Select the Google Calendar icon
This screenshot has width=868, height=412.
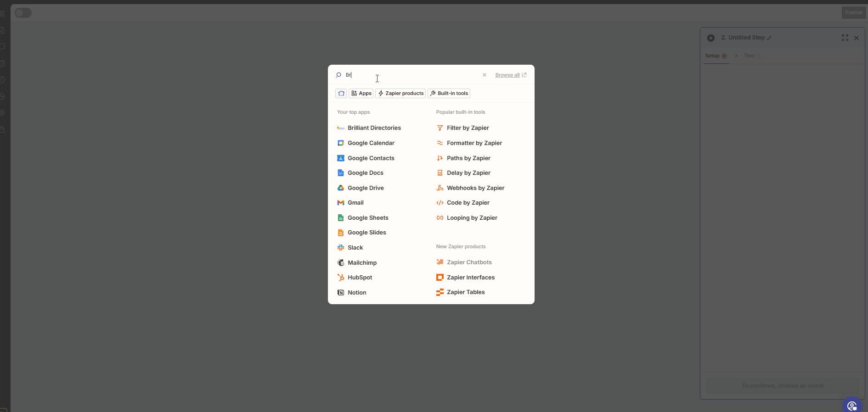point(341,143)
